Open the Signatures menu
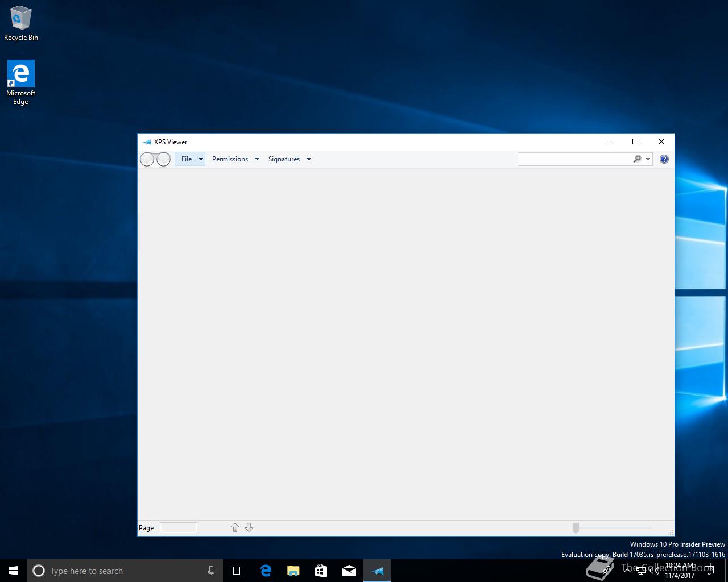 tap(284, 159)
